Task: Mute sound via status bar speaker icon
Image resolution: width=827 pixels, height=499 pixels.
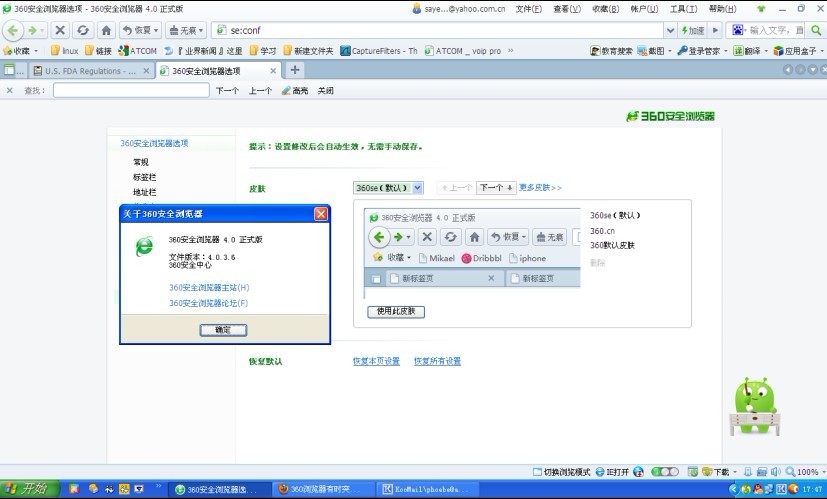Action: click(775, 472)
